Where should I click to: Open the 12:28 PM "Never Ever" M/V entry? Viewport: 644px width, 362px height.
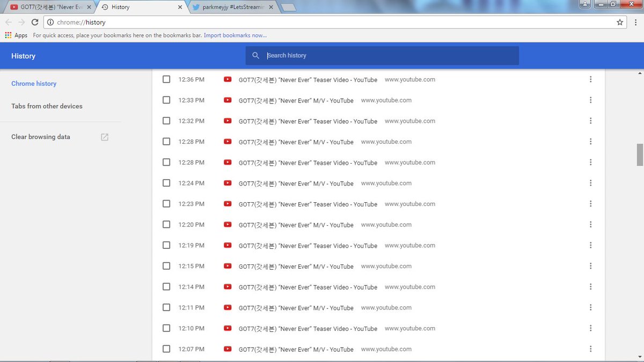pos(296,142)
